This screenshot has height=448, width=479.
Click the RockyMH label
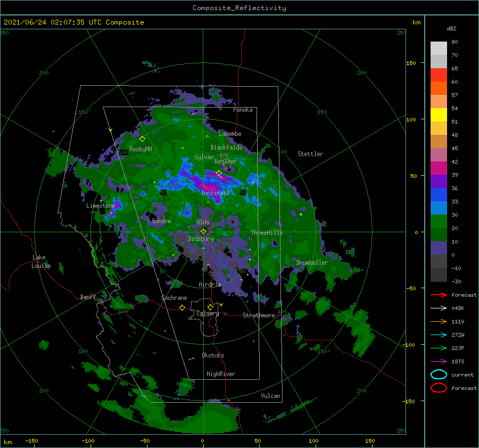[x=141, y=149]
